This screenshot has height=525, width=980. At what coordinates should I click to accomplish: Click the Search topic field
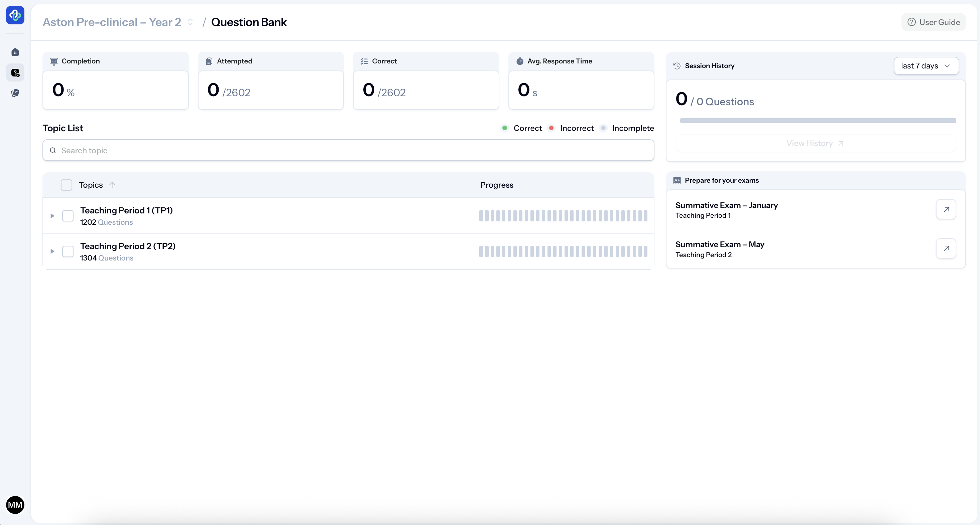click(x=348, y=150)
